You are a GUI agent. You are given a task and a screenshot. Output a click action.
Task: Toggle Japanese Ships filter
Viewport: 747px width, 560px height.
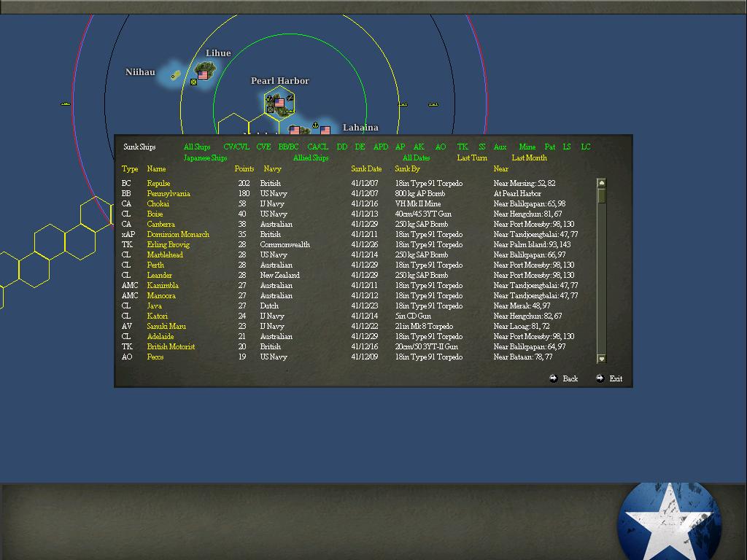[x=205, y=157]
